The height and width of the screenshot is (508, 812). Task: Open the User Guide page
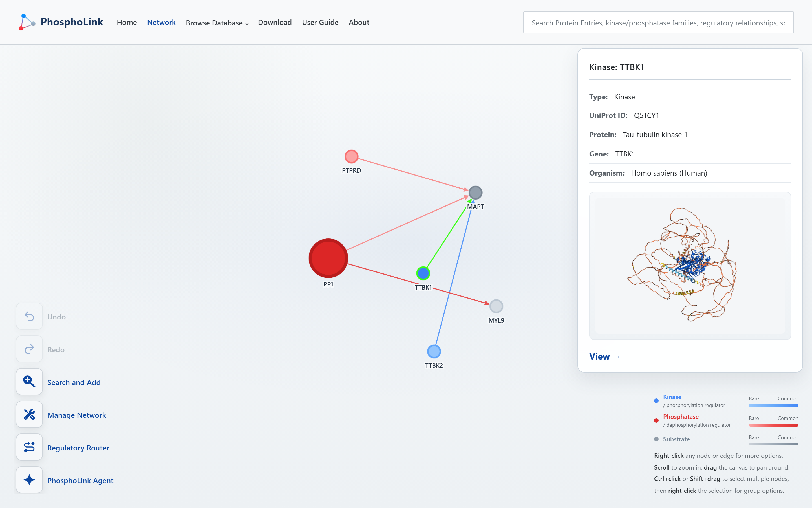pyautogui.click(x=320, y=22)
